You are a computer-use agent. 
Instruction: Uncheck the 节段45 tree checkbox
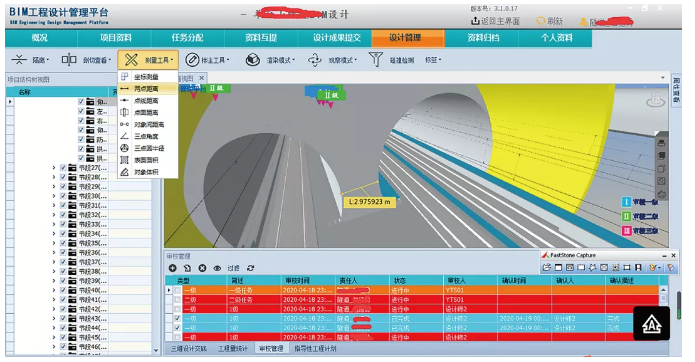(x=63, y=337)
